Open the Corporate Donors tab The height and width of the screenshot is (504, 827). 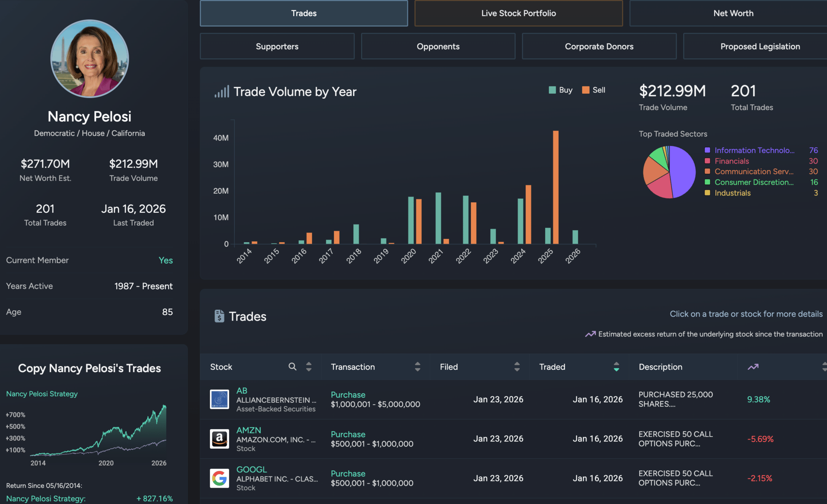click(x=599, y=46)
